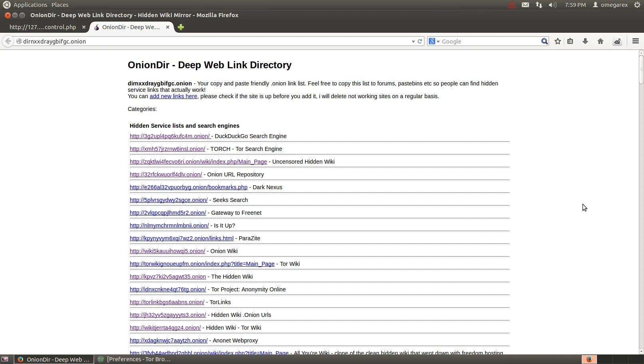This screenshot has width=644, height=364.
Task: Open the Dark Nexus bookmarks link
Action: click(188, 187)
